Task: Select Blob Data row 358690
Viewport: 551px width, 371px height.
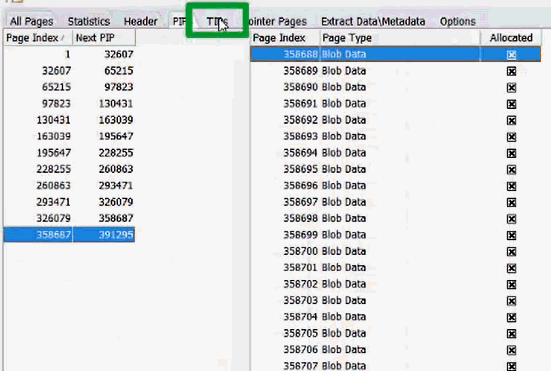Action: [396, 87]
